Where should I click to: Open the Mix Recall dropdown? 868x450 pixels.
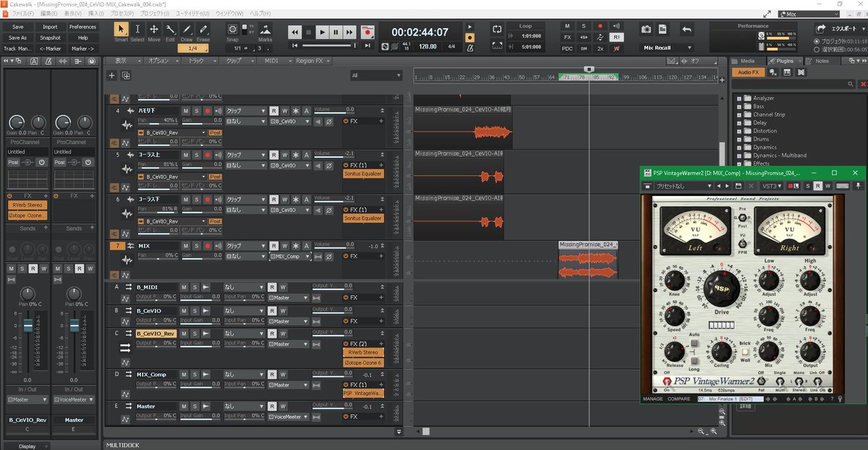[668, 48]
